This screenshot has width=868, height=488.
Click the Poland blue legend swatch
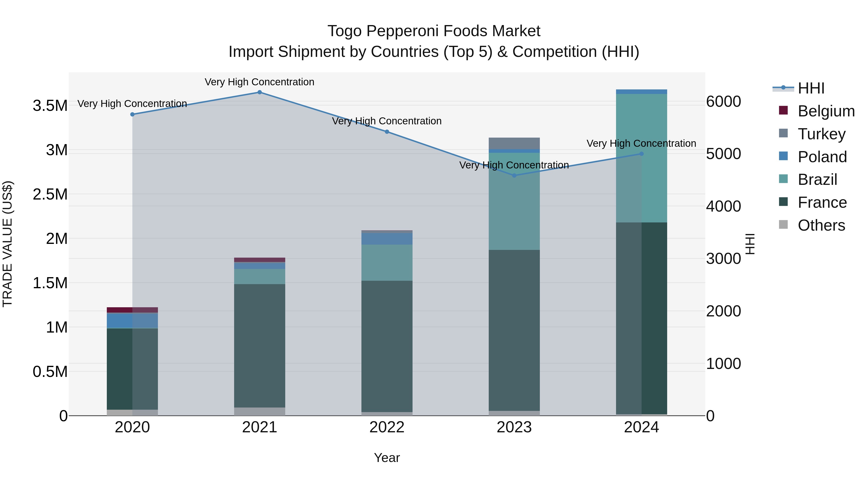[783, 156]
